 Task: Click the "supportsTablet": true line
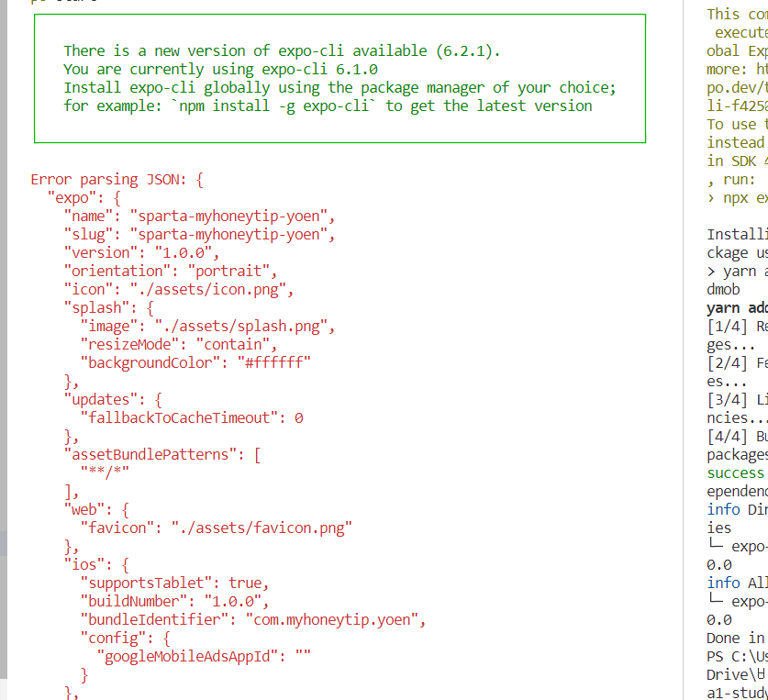tap(175, 583)
